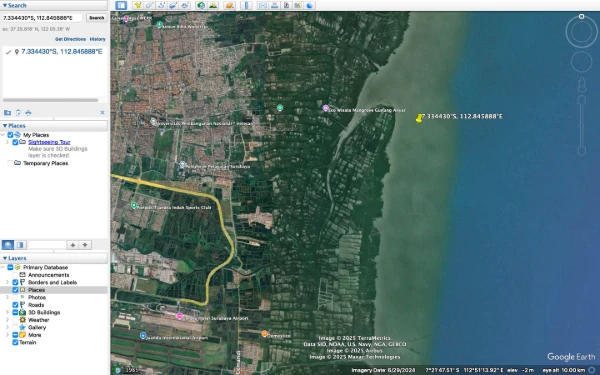Select the Add Path tool
Screen dimensions: 600x375
click(x=161, y=5)
